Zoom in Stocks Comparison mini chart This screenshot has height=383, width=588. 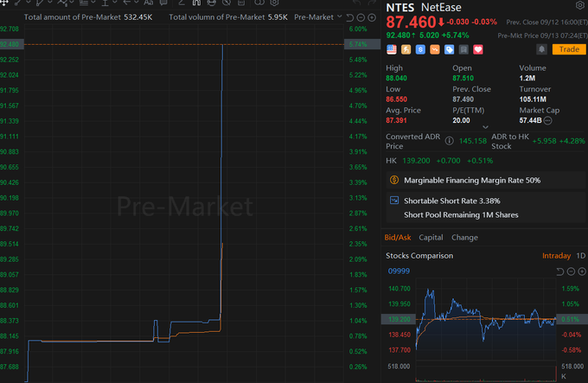point(582,271)
